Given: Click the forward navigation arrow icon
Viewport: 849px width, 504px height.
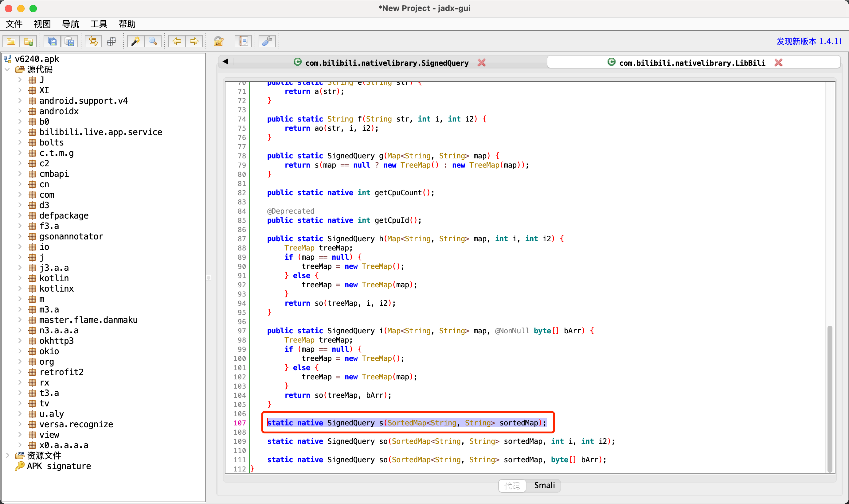Looking at the screenshot, I should (x=193, y=41).
